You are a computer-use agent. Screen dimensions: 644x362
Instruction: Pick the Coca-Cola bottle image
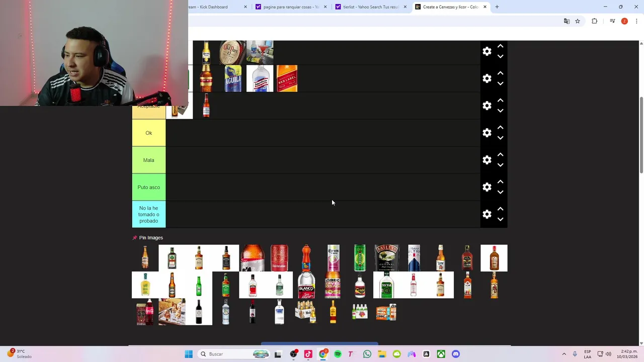point(145,312)
